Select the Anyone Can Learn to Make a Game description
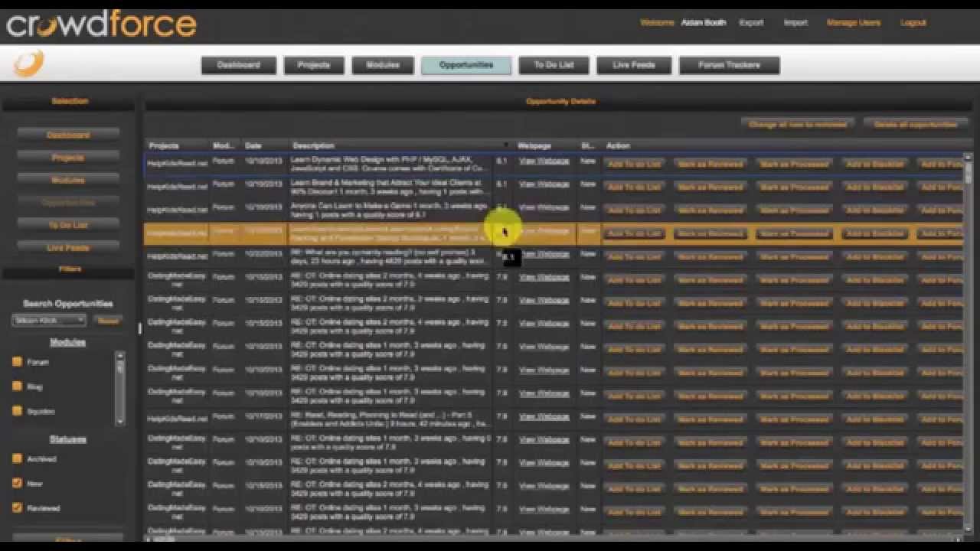980x551 pixels. click(x=389, y=210)
